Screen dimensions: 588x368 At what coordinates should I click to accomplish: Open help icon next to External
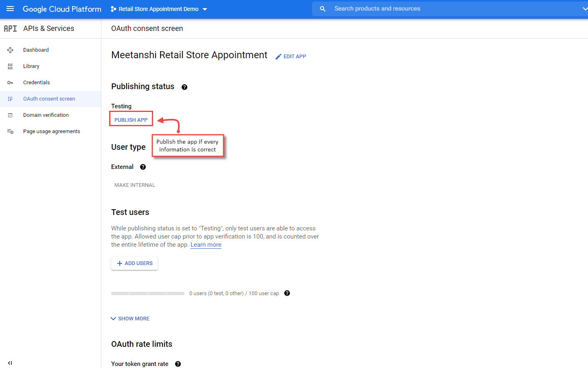[x=143, y=167]
